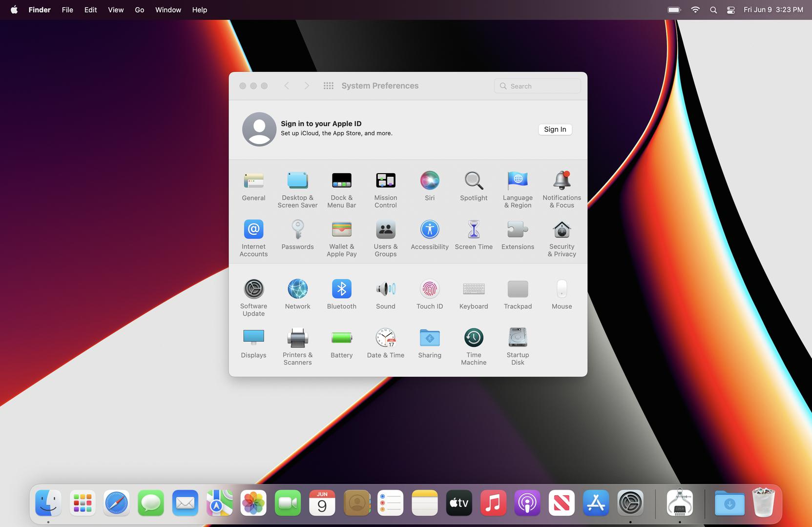Open Mission Control preferences
The height and width of the screenshot is (527, 812).
(385, 190)
